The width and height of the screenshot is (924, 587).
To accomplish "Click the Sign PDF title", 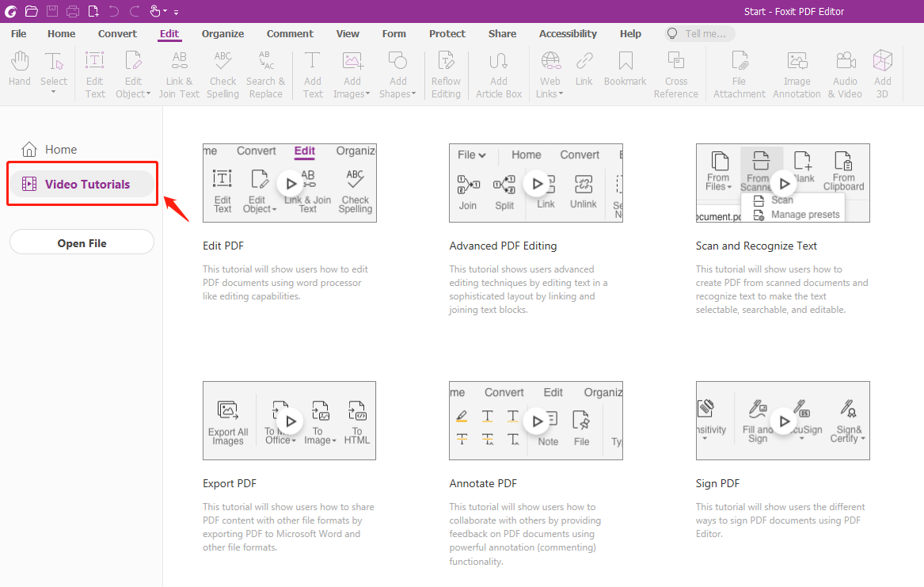I will point(717,483).
